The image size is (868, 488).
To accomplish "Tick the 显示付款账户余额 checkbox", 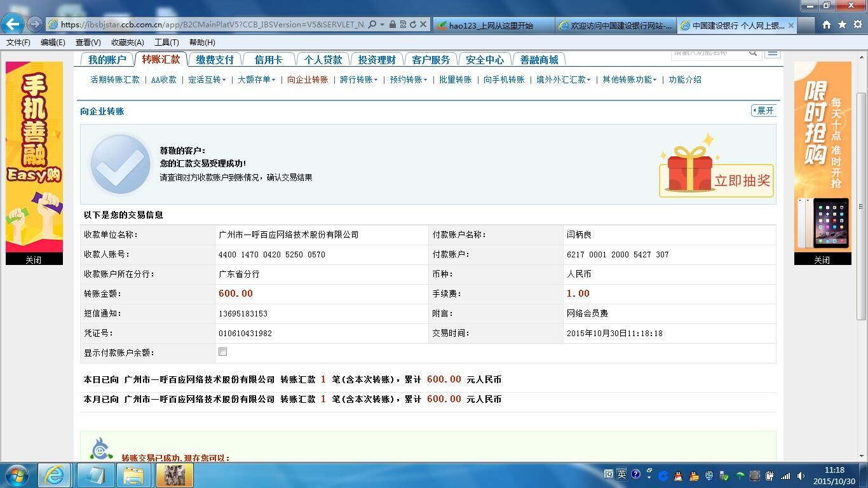I will tap(222, 351).
